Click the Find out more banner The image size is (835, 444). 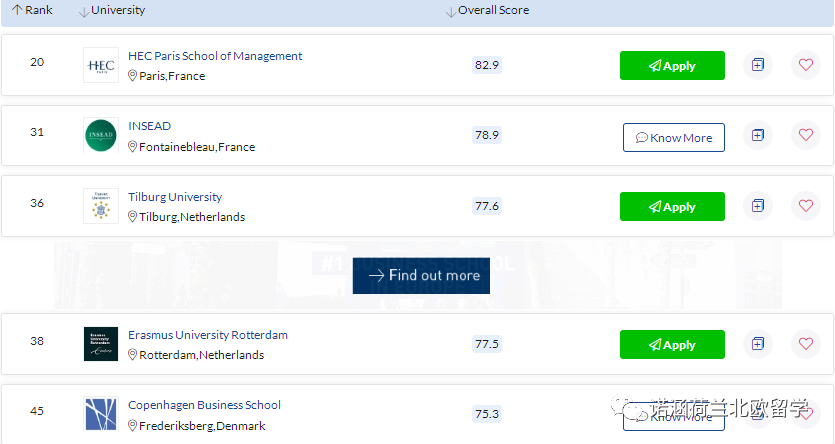pyautogui.click(x=421, y=275)
